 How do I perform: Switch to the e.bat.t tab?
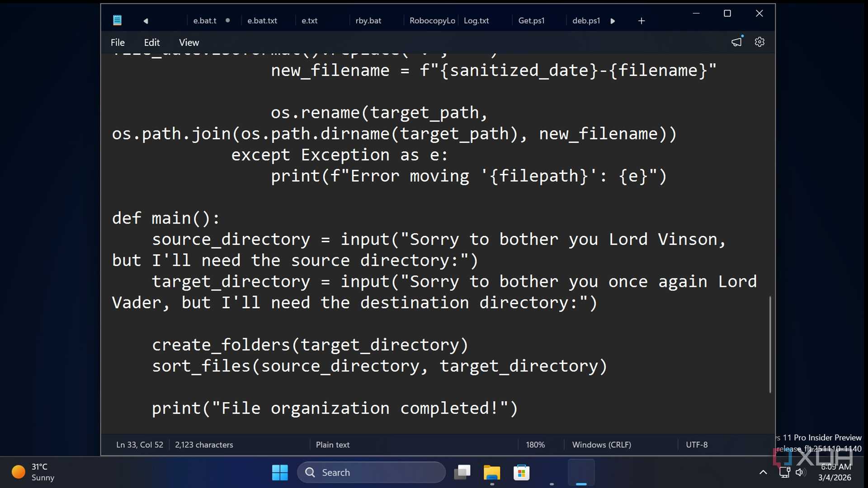click(x=205, y=21)
